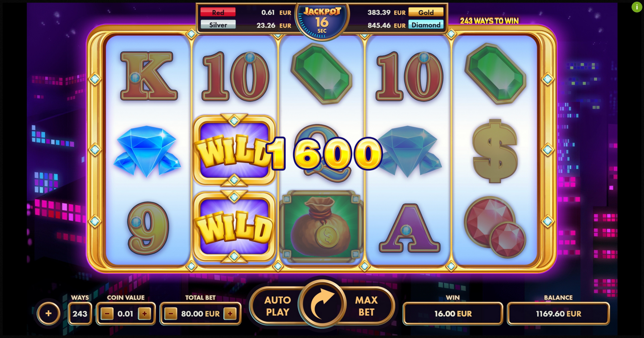644x338 pixels.
Task: Click the 243 ways value box
Action: (x=80, y=313)
